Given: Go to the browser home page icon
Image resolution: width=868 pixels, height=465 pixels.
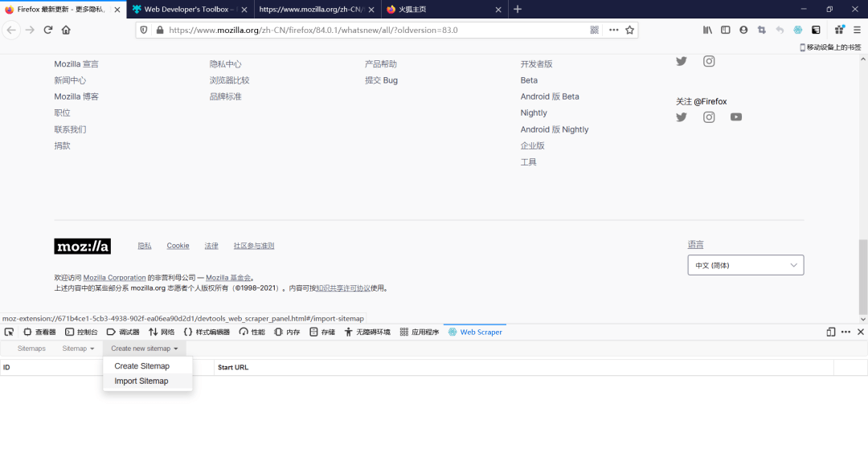Looking at the screenshot, I should (x=66, y=30).
